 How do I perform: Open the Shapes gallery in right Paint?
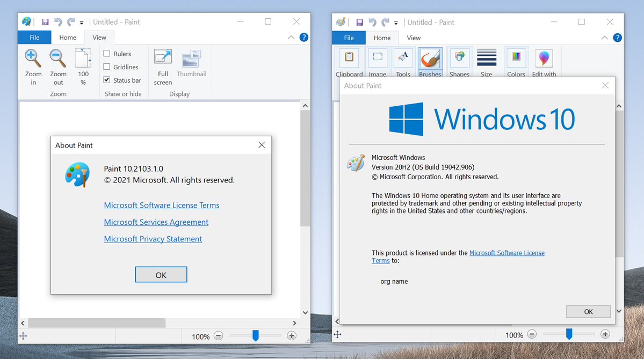pos(459,63)
